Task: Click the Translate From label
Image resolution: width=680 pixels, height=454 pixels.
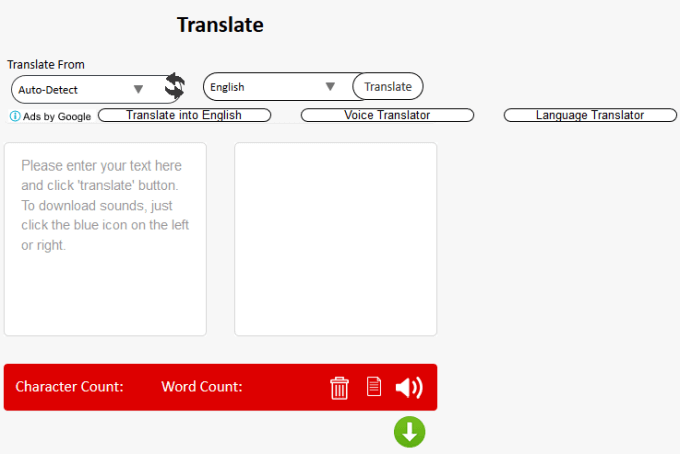Action: [x=46, y=65]
